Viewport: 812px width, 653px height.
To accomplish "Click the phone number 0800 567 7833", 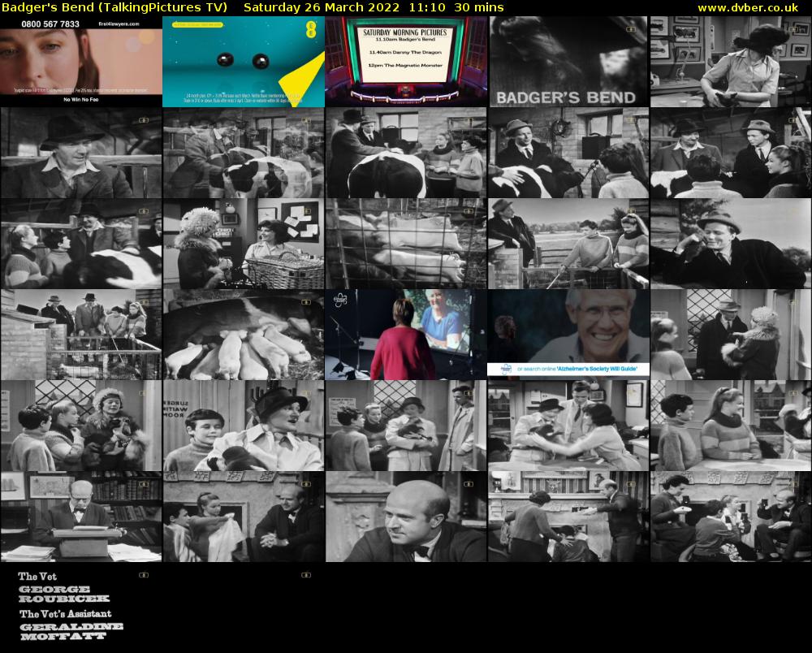I will tap(50, 24).
